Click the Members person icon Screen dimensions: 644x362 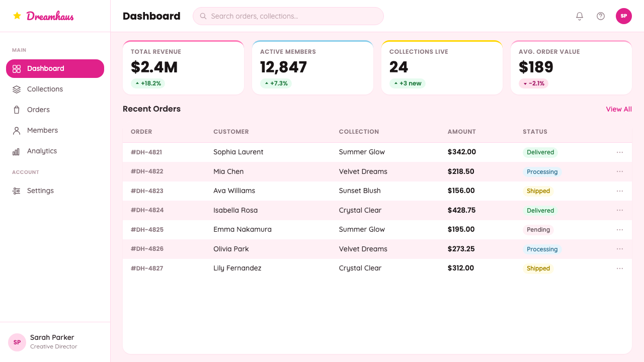click(x=17, y=131)
